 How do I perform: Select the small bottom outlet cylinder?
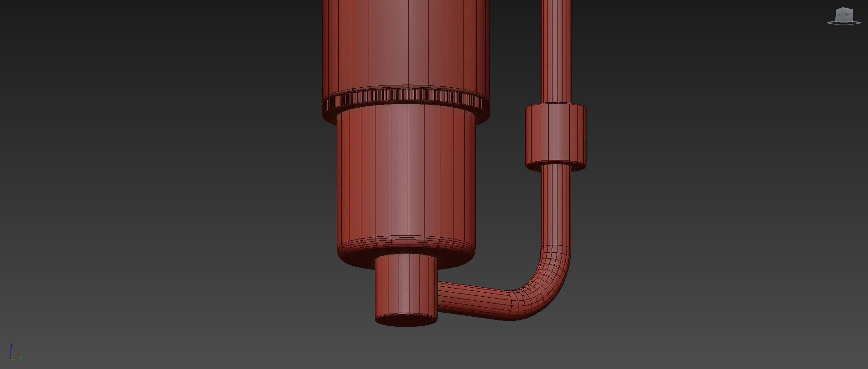click(x=406, y=290)
